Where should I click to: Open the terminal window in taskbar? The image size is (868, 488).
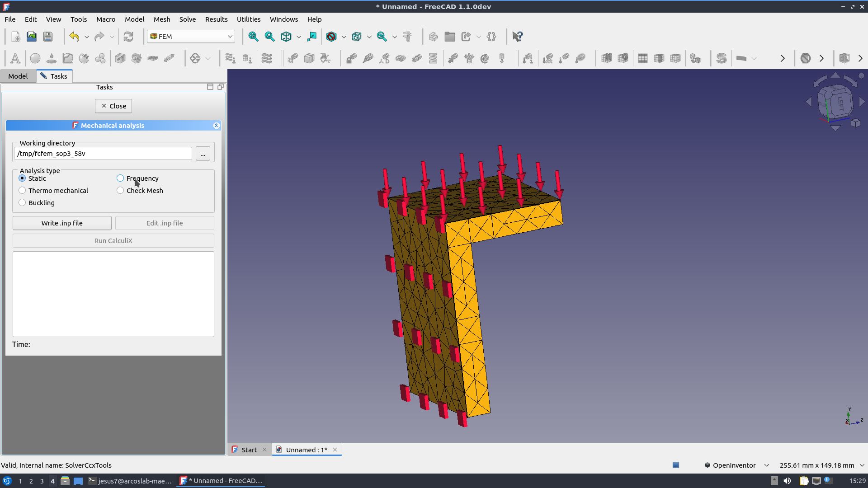[130, 481]
